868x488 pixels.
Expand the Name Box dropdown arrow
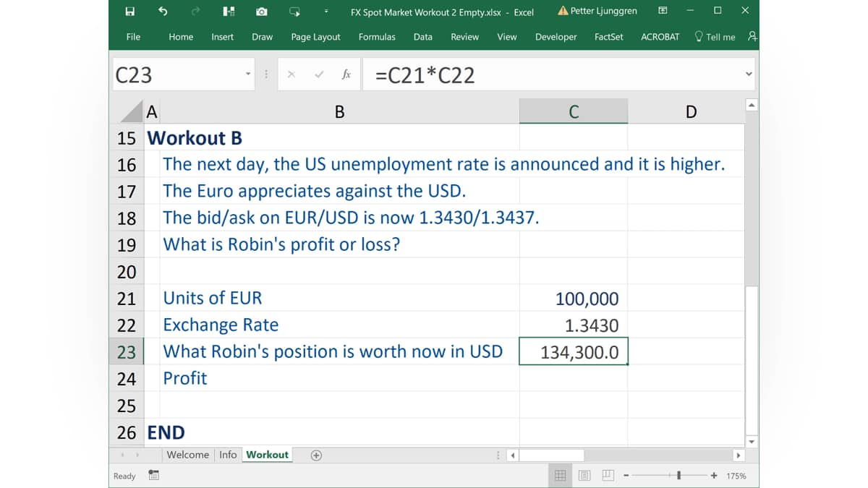248,74
